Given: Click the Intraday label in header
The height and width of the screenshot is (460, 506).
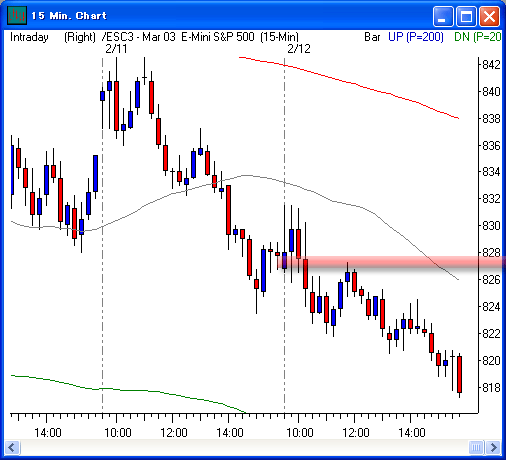Looking at the screenshot, I should (x=29, y=37).
